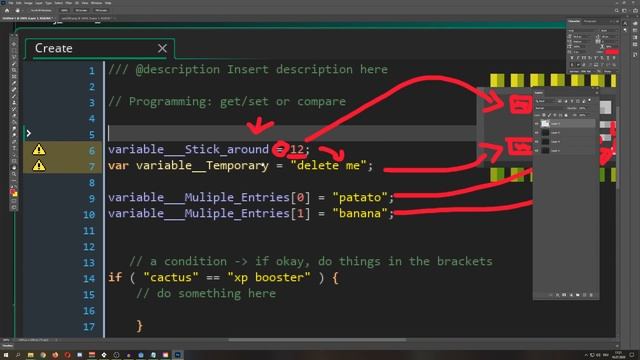Image resolution: width=640 pixels, height=360 pixels.
Task: Open the Layers panel flyout menu
Action: (596, 93)
